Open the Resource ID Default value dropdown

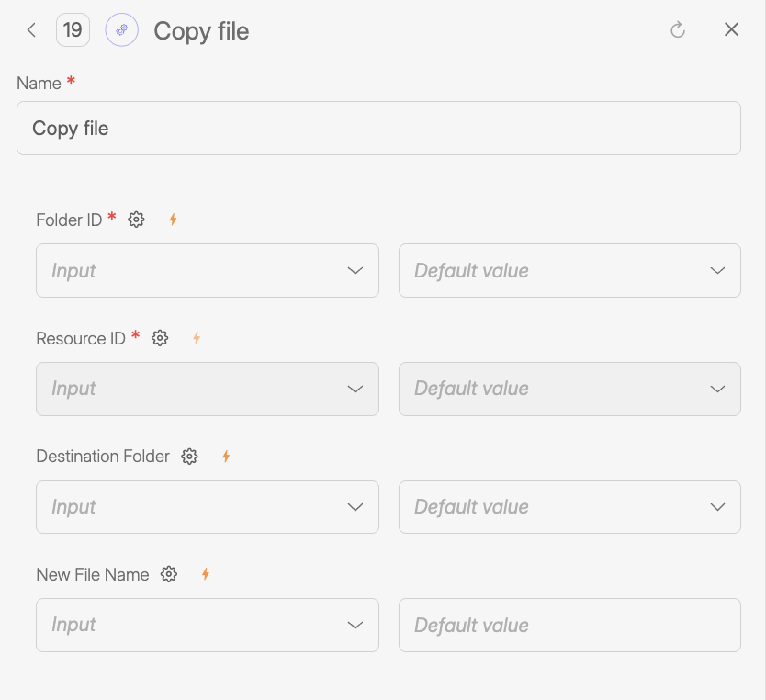coord(569,389)
